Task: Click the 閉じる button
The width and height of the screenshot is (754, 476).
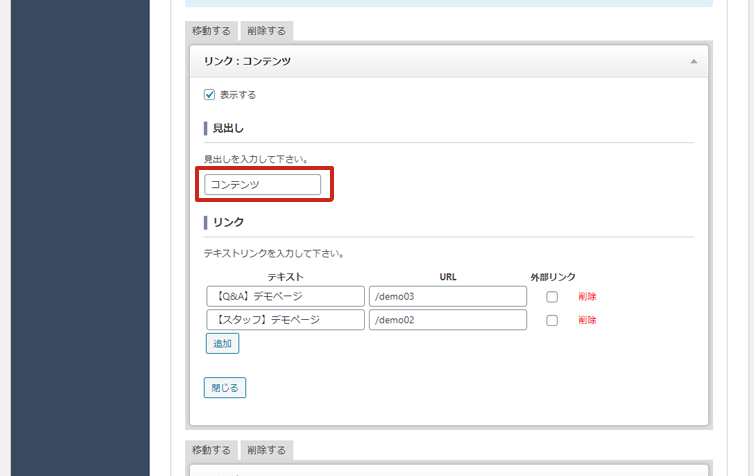Action: tap(224, 388)
